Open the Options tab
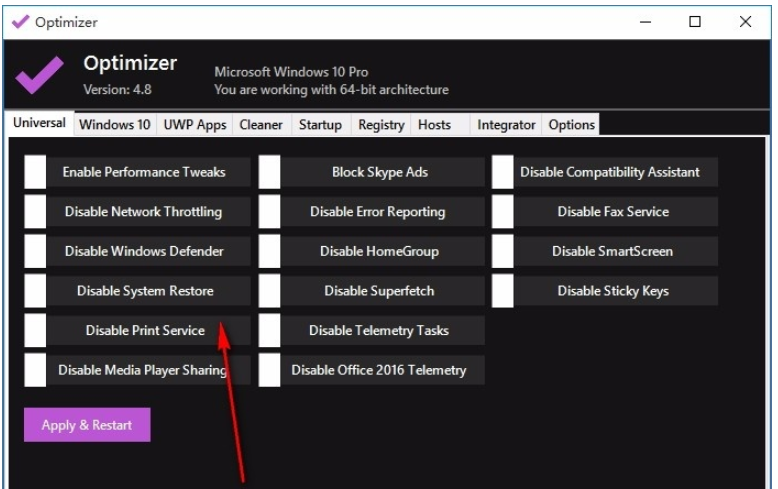778x489 pixels. (x=571, y=125)
